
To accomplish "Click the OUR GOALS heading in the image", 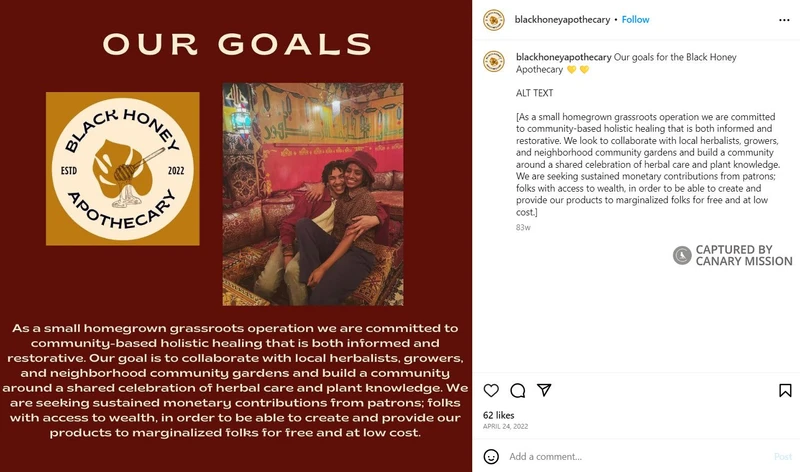I will (237, 44).
